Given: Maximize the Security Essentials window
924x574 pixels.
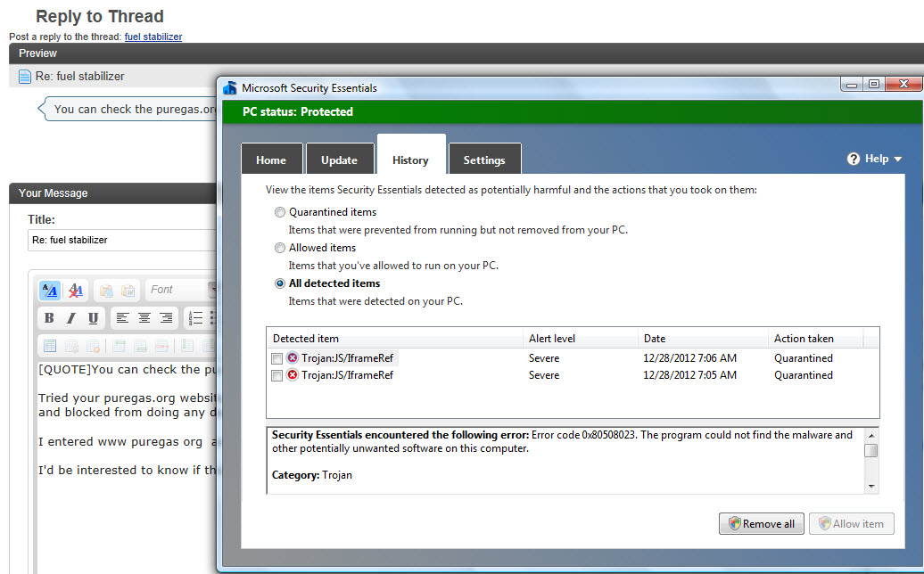Looking at the screenshot, I should [874, 84].
